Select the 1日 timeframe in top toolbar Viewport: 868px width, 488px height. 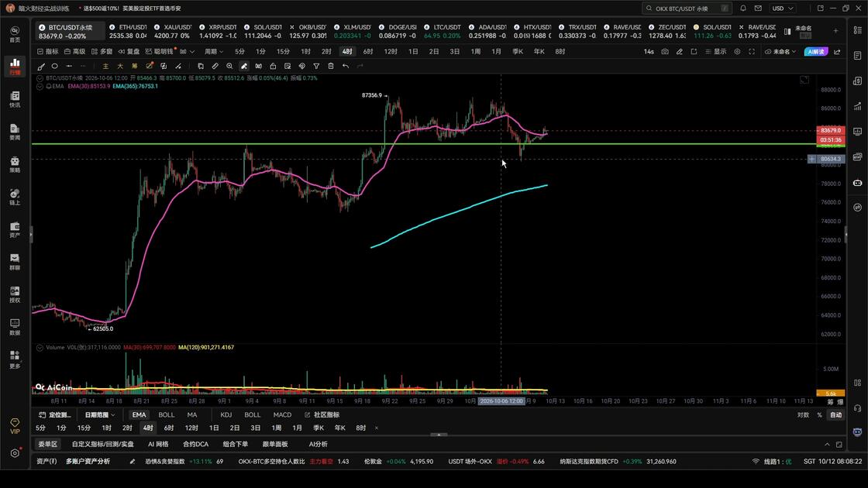point(413,51)
